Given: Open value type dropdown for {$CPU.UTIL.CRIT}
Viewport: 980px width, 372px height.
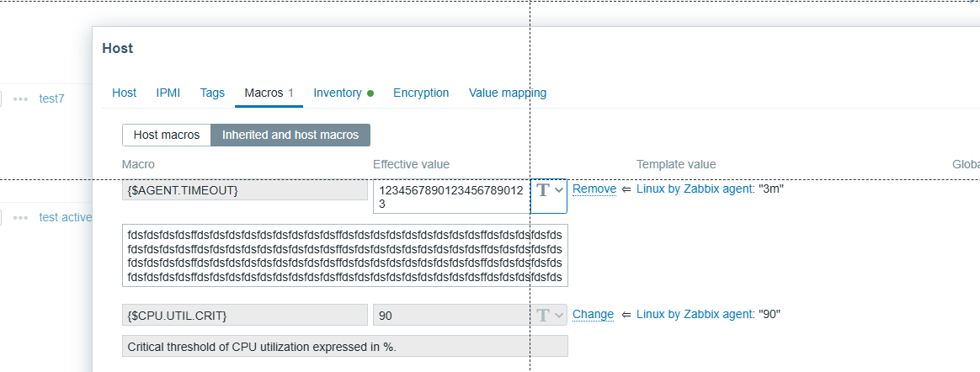Looking at the screenshot, I should tap(550, 315).
